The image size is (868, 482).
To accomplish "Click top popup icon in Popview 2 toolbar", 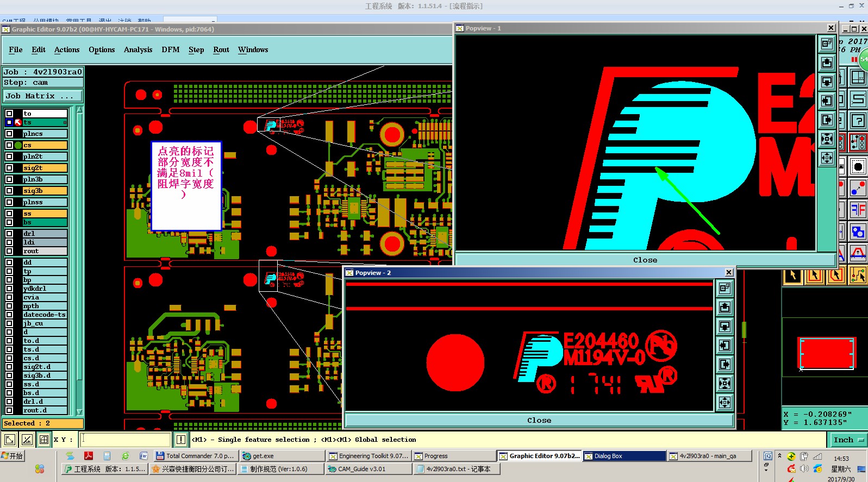I will pyautogui.click(x=725, y=288).
